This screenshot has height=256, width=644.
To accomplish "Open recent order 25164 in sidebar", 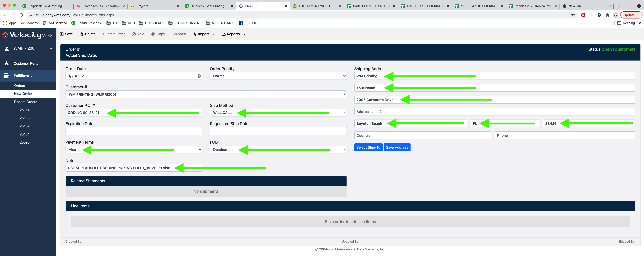I will (x=25, y=110).
